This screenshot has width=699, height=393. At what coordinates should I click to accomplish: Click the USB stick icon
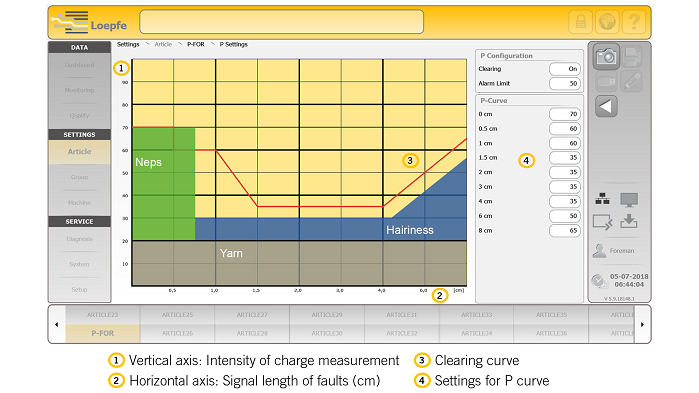coord(606,82)
